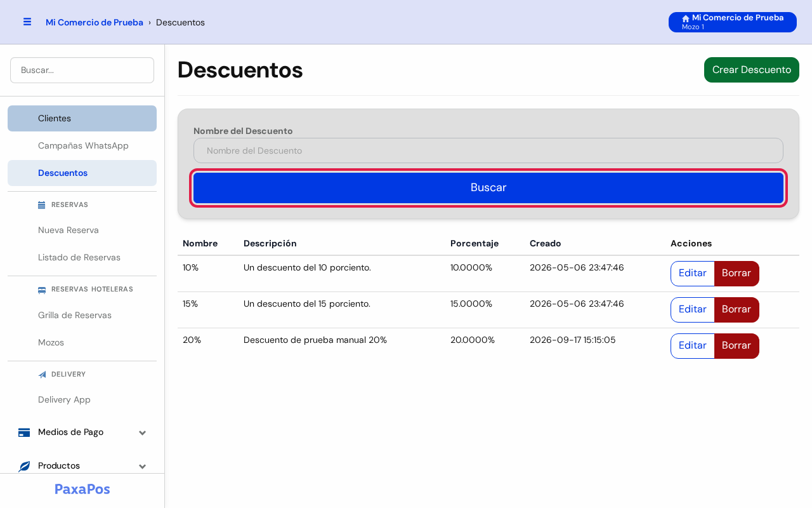
Task: Click the home icon in store badge
Action: tap(686, 18)
